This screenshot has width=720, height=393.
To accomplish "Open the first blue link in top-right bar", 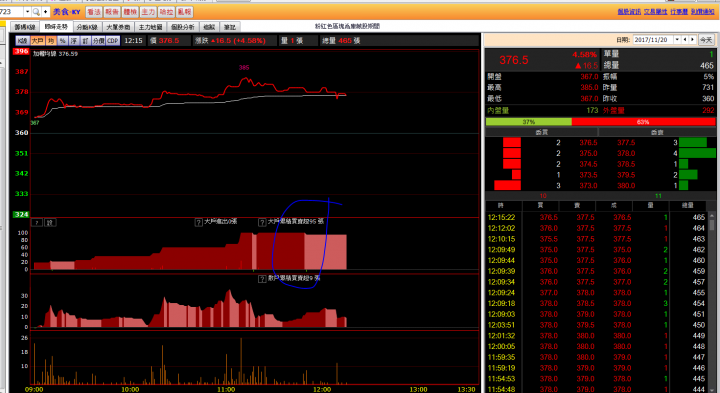I will [x=629, y=12].
